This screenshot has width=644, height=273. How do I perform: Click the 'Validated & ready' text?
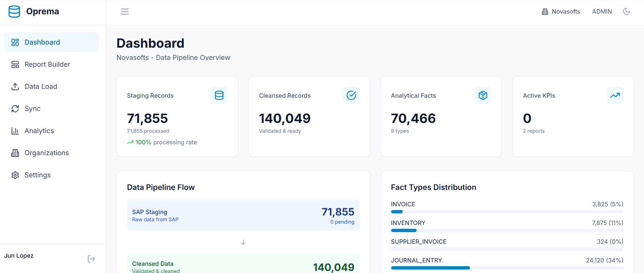(280, 131)
